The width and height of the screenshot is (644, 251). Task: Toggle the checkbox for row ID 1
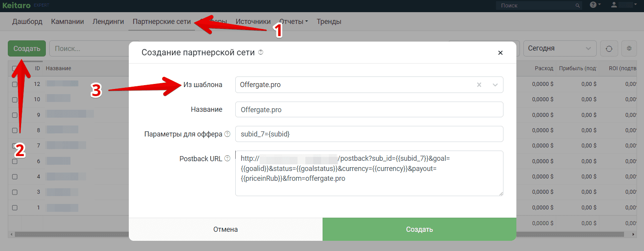click(x=15, y=207)
